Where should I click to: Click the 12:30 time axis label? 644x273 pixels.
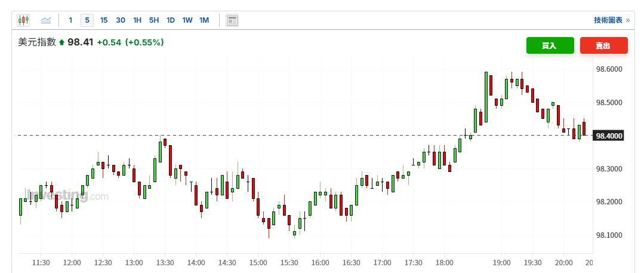[103, 263]
